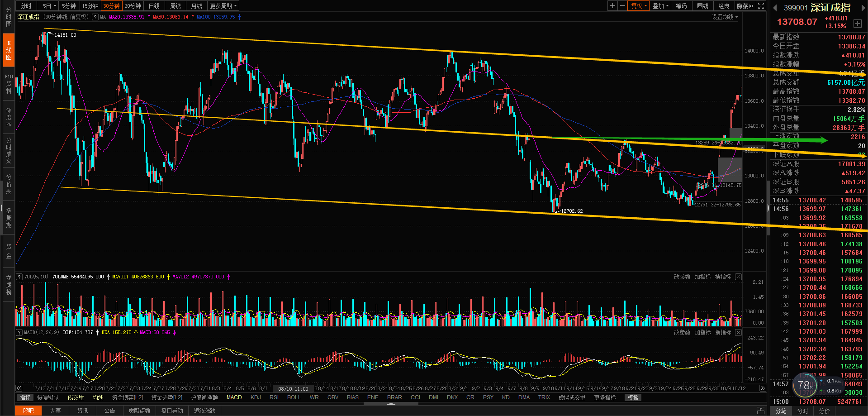Select BOLL indicator
Viewport: 868px width, 416px height.
294,397
